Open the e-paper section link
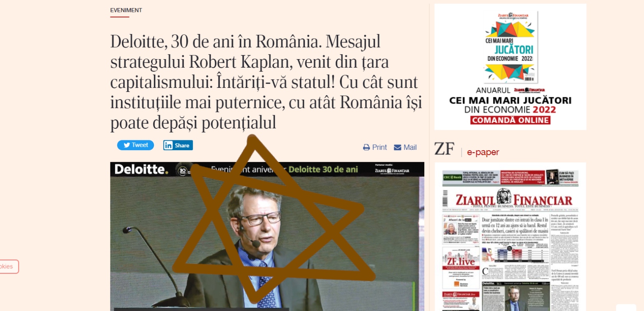644x311 pixels. pos(483,152)
